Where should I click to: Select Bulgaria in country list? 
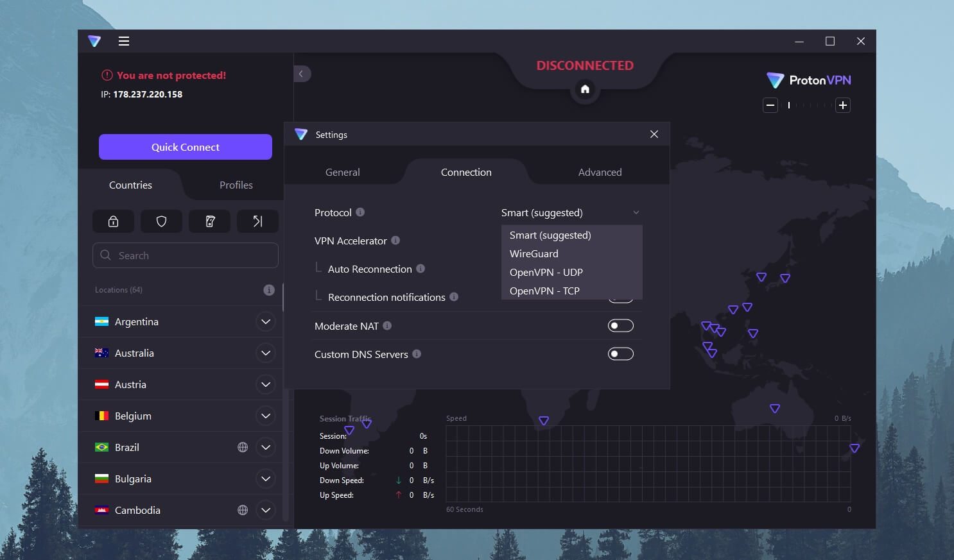pyautogui.click(x=133, y=479)
